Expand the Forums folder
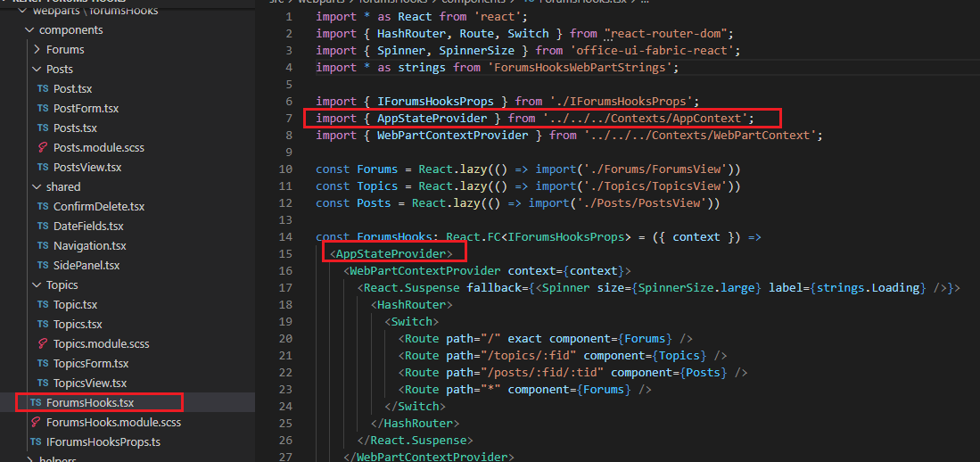Image resolution: width=980 pixels, height=462 pixels. (x=37, y=49)
